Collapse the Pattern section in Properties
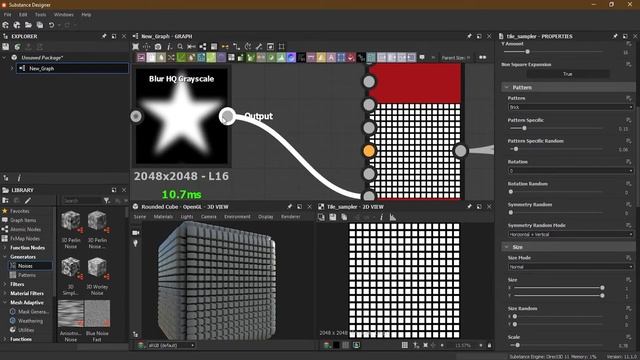 (507, 87)
